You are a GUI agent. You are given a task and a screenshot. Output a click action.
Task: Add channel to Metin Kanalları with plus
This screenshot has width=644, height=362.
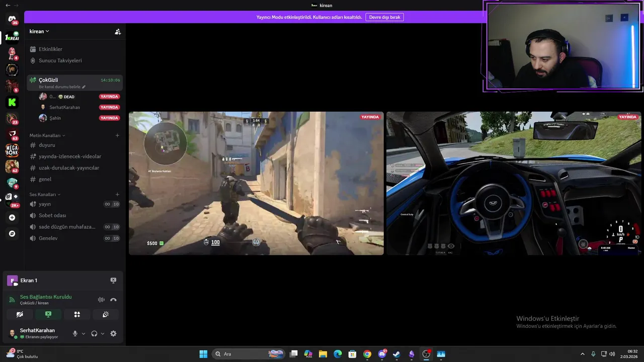tap(117, 135)
